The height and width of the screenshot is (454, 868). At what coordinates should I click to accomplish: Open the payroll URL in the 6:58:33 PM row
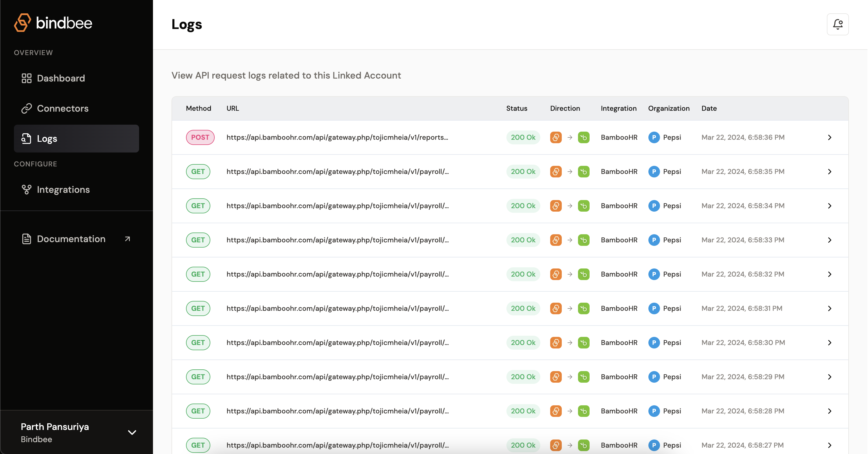(338, 240)
